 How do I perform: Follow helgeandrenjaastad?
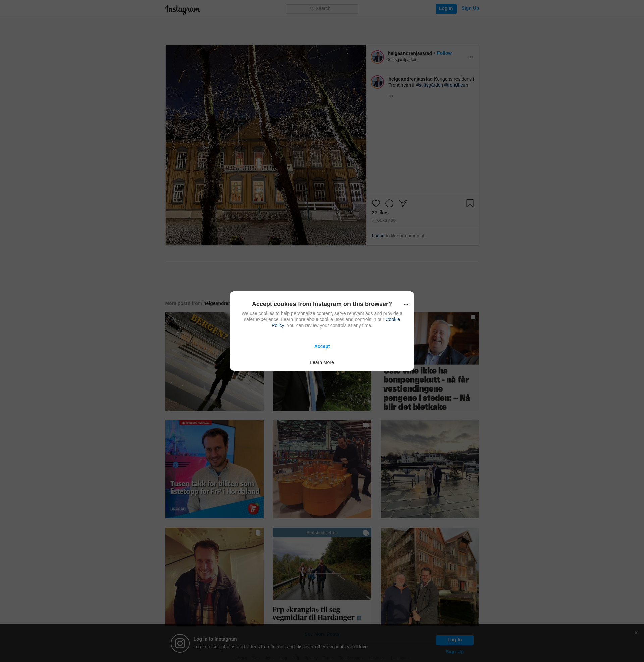pos(444,53)
